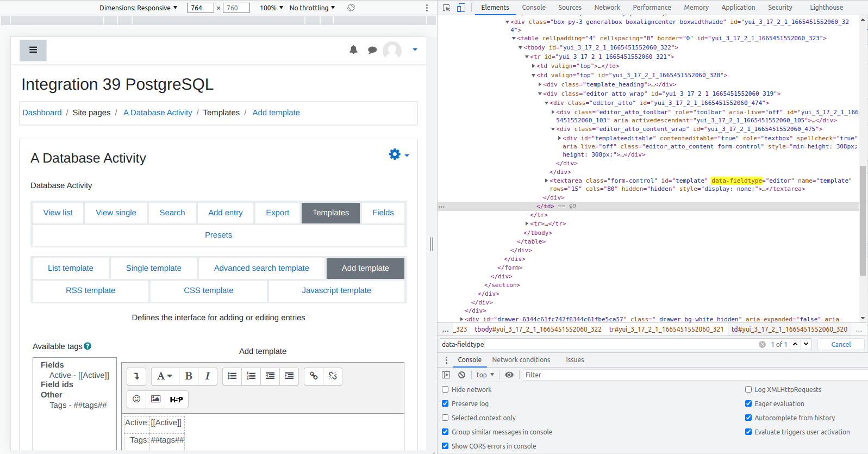Enable Selected context only
The width and height of the screenshot is (868, 454).
[x=445, y=418]
